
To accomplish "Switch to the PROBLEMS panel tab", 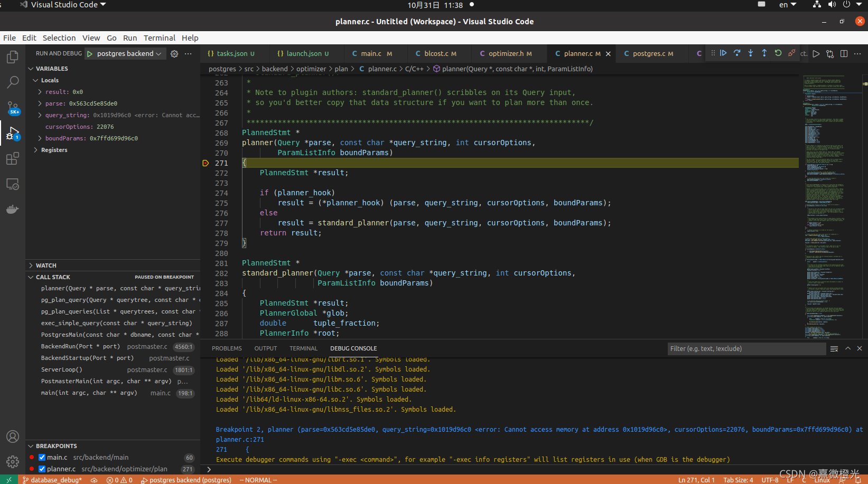I will [x=227, y=348].
